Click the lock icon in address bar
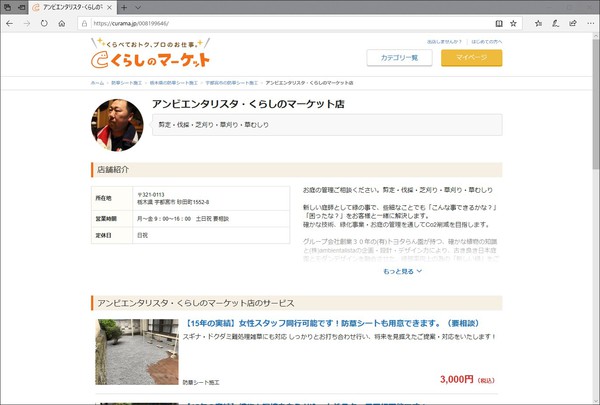The height and width of the screenshot is (405, 600). (84, 23)
